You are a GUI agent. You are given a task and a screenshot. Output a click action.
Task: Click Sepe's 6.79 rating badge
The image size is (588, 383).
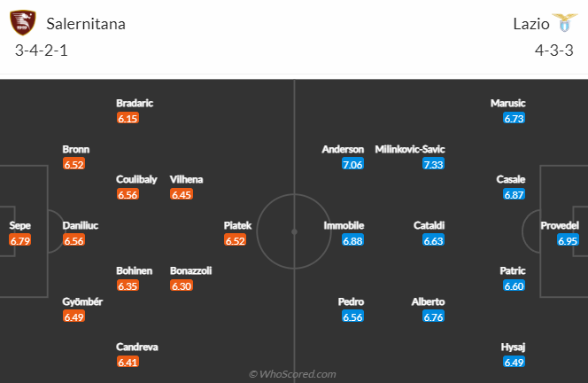[x=19, y=240]
